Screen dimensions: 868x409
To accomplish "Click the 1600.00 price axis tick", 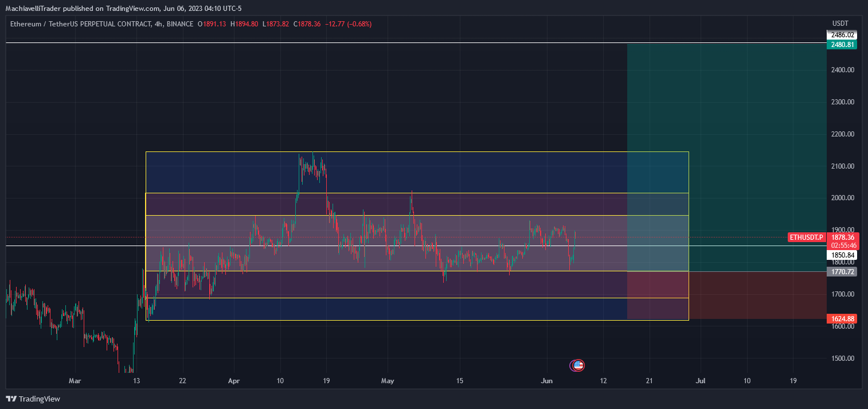I will point(843,326).
